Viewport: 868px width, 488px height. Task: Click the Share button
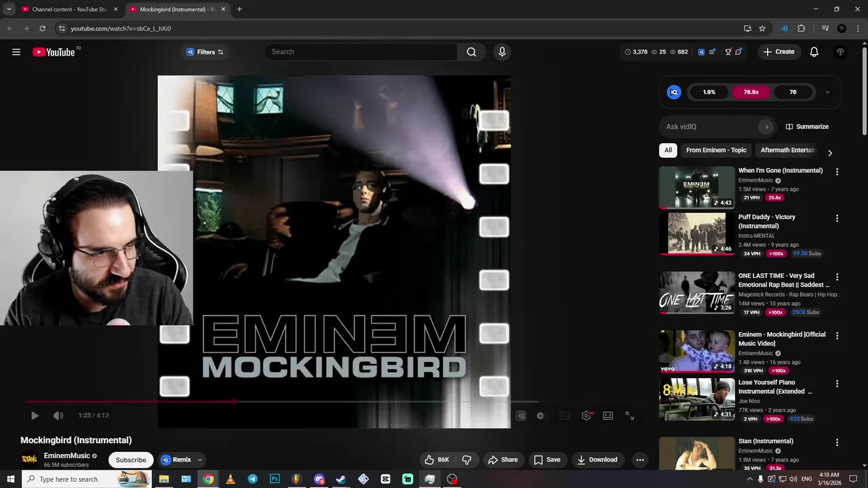pos(503,460)
